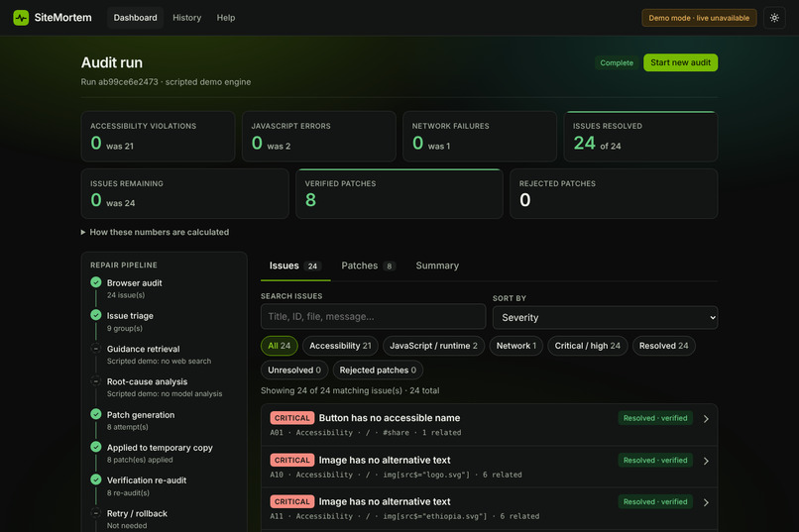
Task: Click the Issues Resolved stat card
Action: (x=640, y=137)
